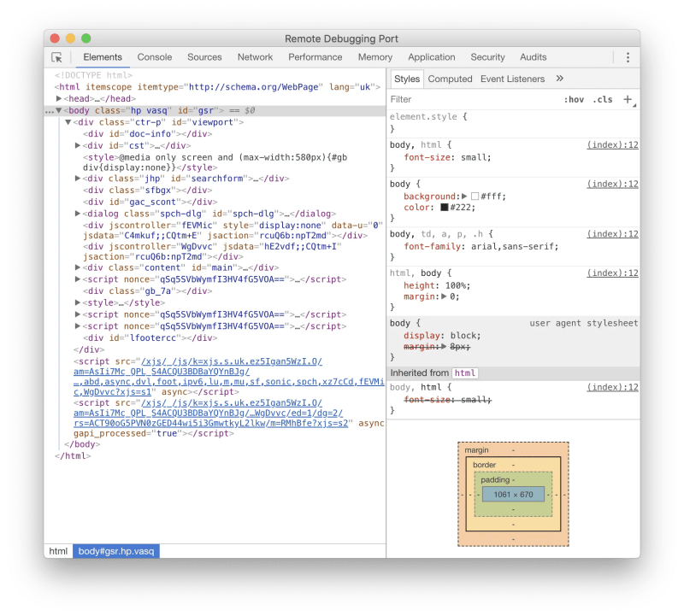Select body#gsr.hp.vasq breadcrumb

pos(116,551)
